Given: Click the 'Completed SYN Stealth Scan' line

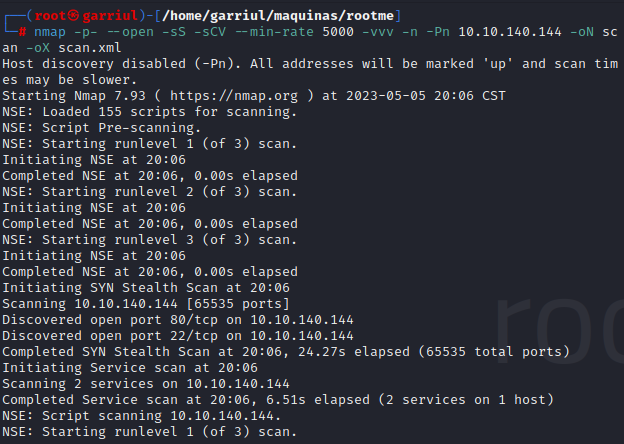Looking at the screenshot, I should [x=286, y=352].
